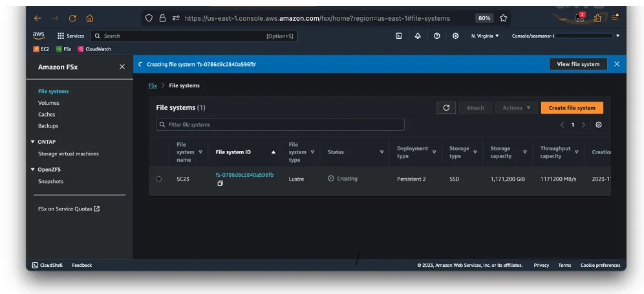Click the FSx breadcrumb link
Viewport: 644px width, 294px height.
coord(153,85)
